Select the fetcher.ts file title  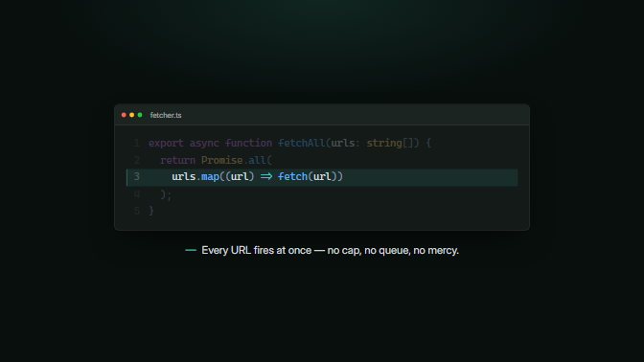(166, 115)
